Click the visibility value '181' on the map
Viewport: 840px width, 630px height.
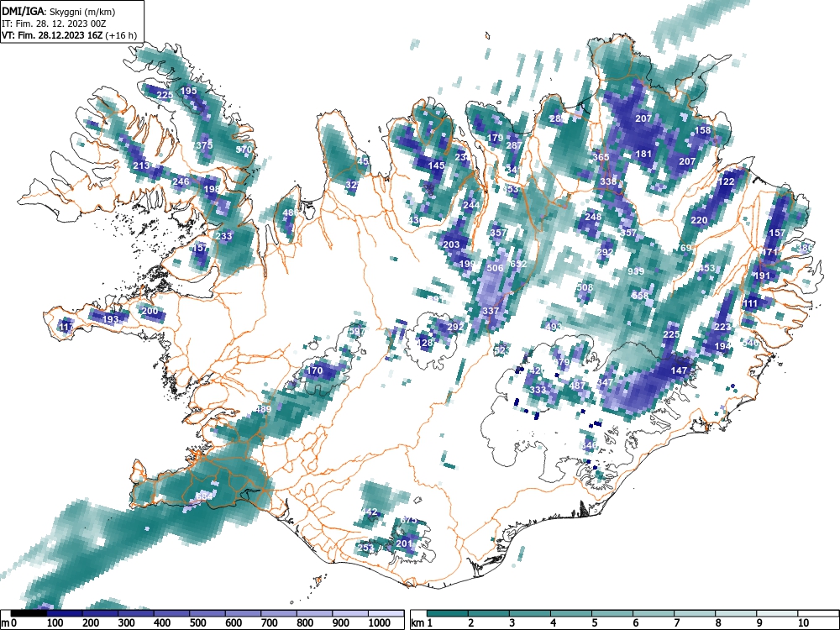[643, 154]
